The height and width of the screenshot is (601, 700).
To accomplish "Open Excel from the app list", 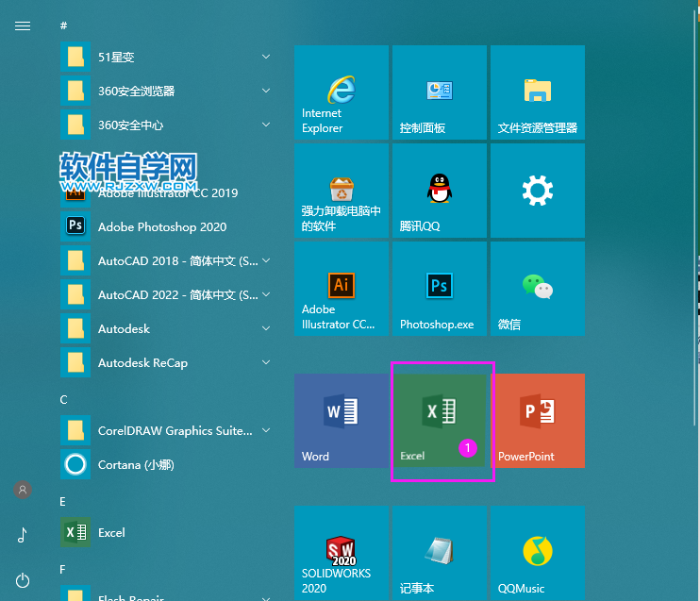I will [x=166, y=532].
